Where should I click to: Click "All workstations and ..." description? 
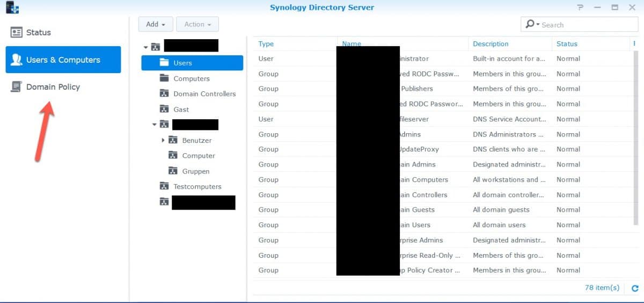pos(509,179)
